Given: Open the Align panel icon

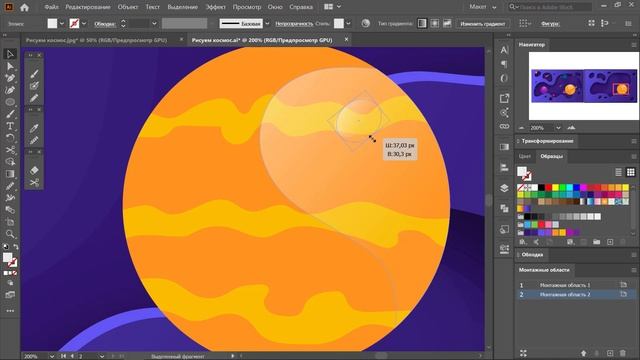Looking at the screenshot, I should click(504, 167).
